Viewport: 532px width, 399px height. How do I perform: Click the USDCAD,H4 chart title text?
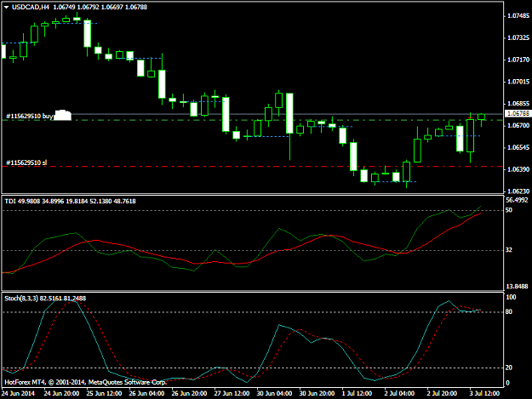pyautogui.click(x=31, y=7)
